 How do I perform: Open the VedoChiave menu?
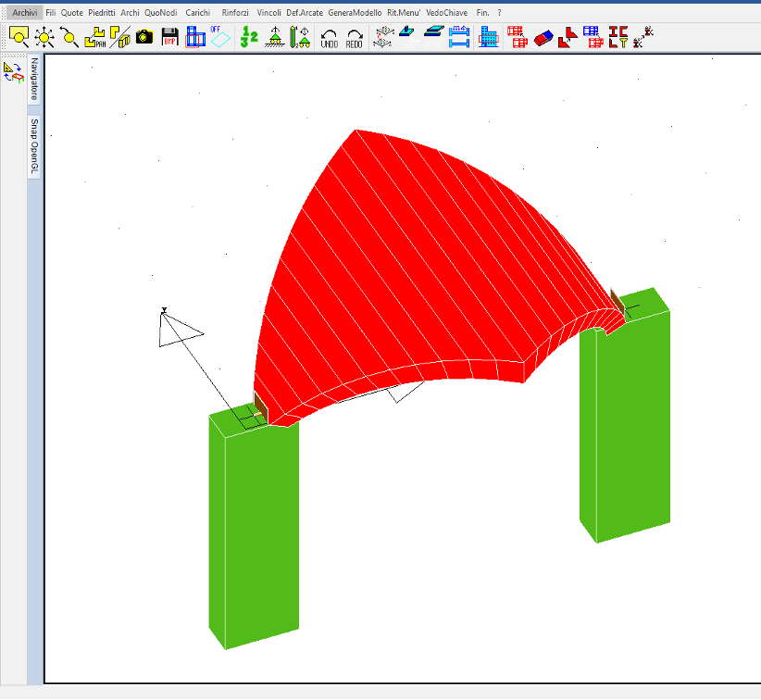446,13
